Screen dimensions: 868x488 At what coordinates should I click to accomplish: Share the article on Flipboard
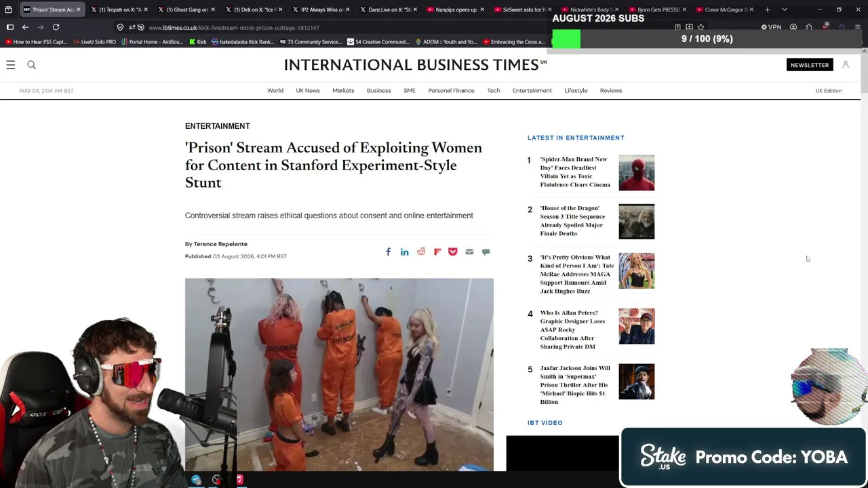coord(437,252)
